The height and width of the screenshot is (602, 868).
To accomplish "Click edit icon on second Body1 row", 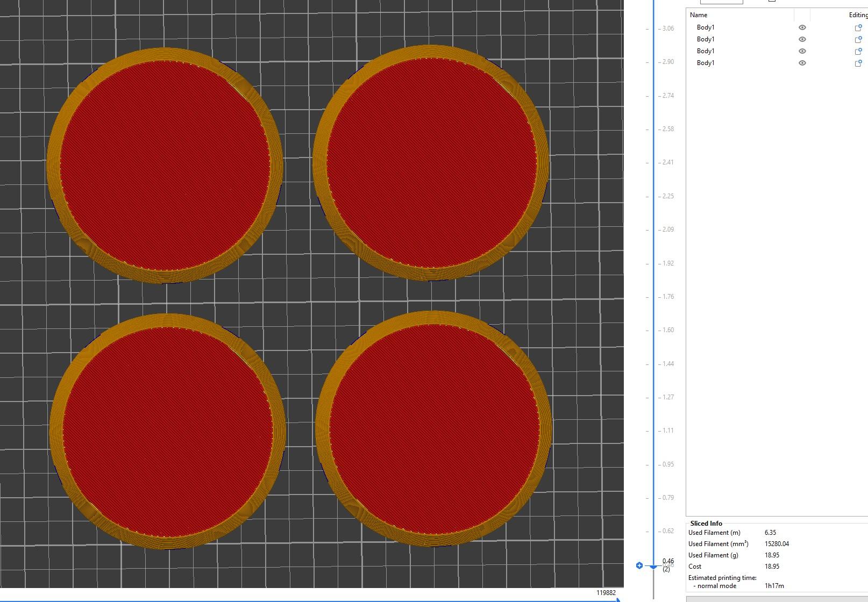I will tap(858, 39).
